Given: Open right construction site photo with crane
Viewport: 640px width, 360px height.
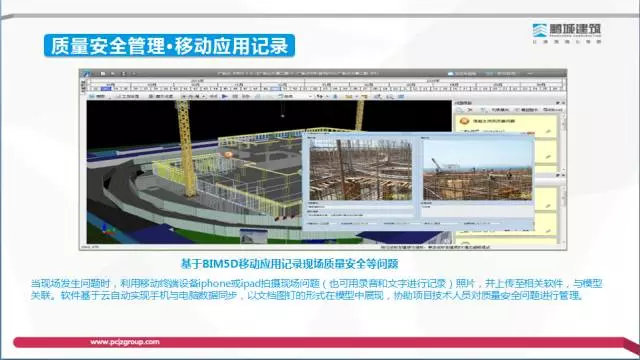Looking at the screenshot, I should point(477,170).
